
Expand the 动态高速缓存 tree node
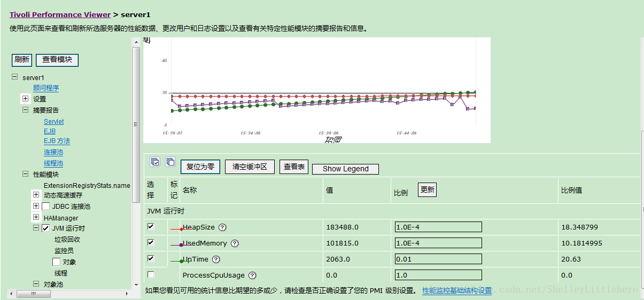point(36,195)
